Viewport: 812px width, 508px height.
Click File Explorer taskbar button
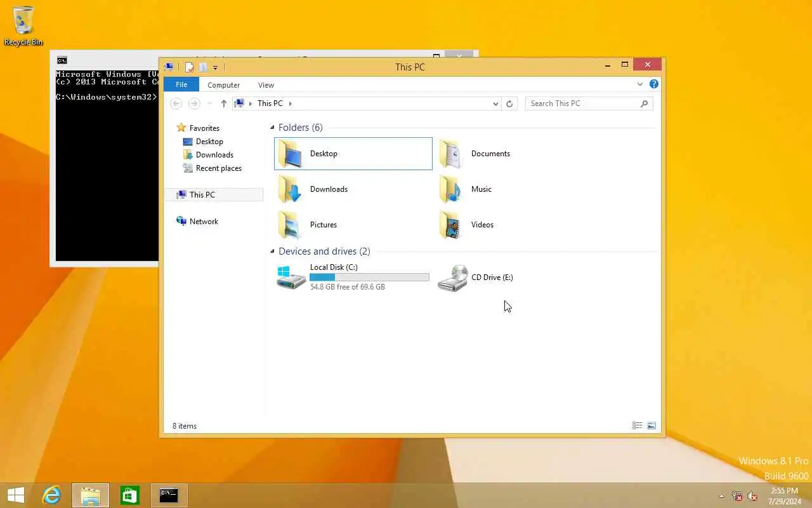pyautogui.click(x=91, y=495)
